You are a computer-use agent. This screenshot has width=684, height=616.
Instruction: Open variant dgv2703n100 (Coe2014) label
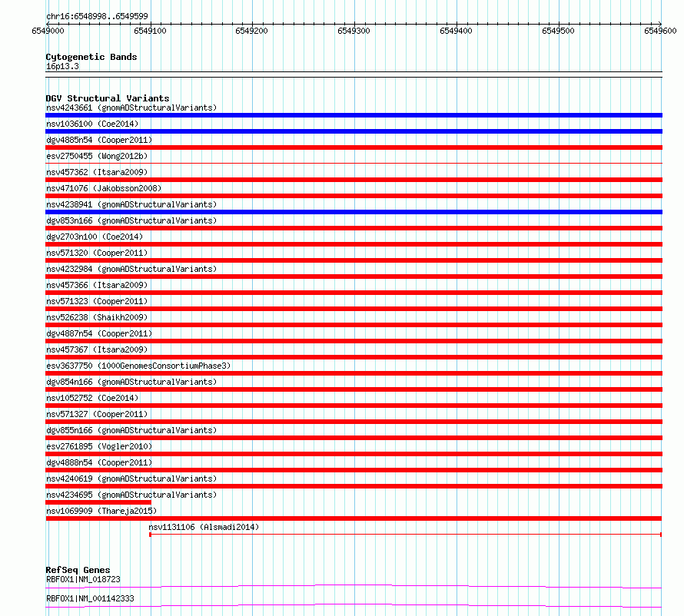click(95, 237)
